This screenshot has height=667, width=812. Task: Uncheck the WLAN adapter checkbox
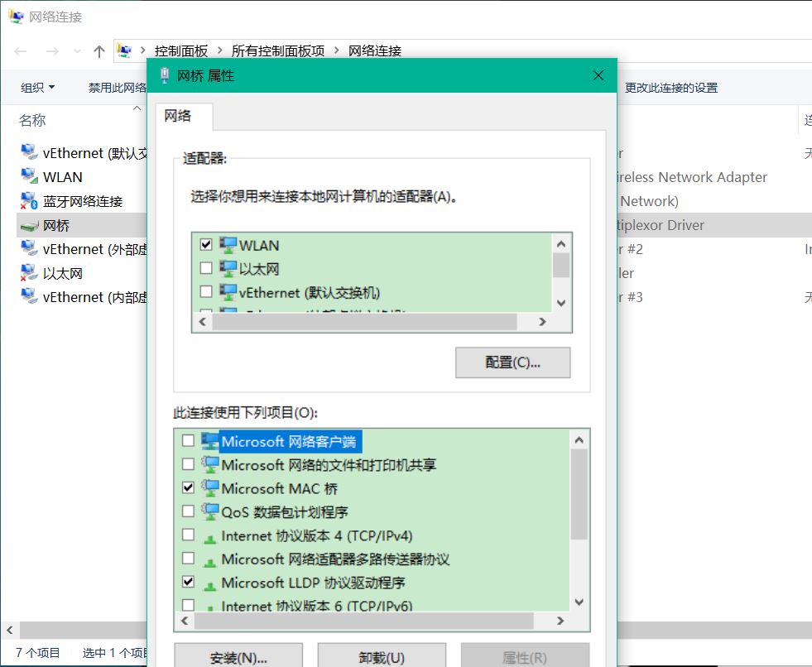(x=206, y=244)
